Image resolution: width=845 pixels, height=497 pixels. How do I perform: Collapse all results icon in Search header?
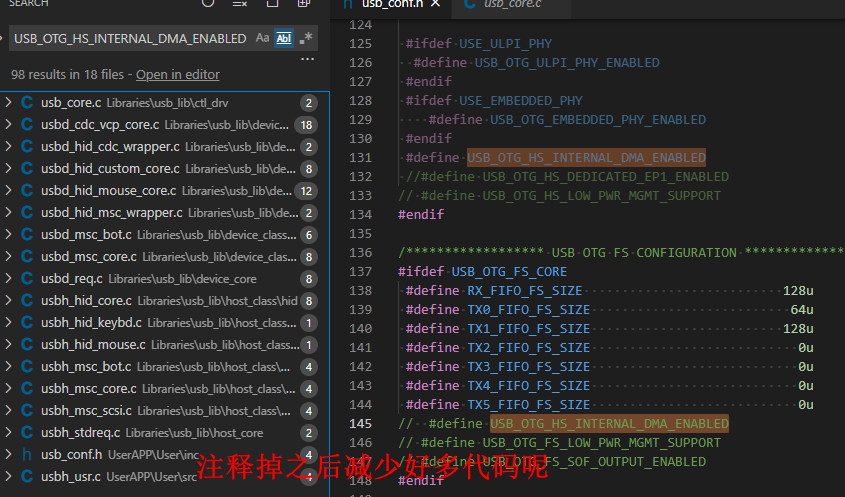tap(304, 3)
